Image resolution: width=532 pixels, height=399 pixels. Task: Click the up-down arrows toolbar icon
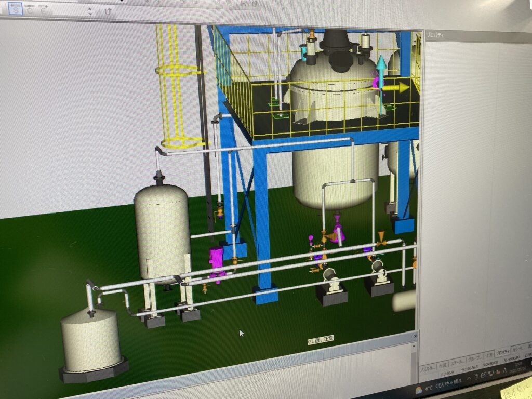click(90, 11)
